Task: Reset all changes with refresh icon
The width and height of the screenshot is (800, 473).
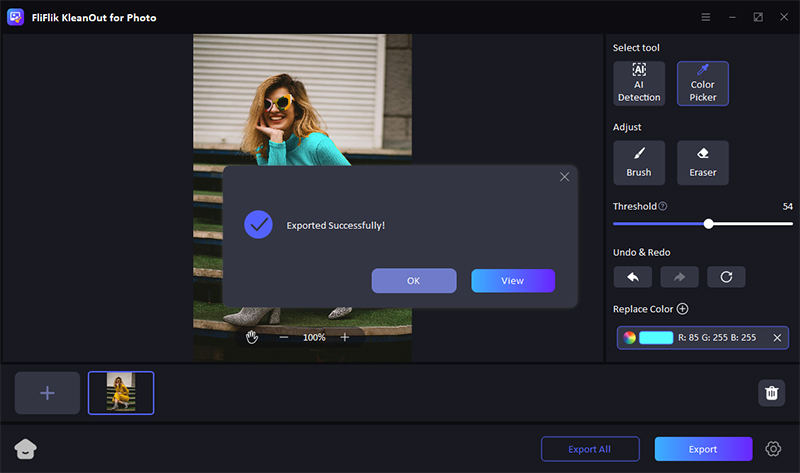Action: 726,277
